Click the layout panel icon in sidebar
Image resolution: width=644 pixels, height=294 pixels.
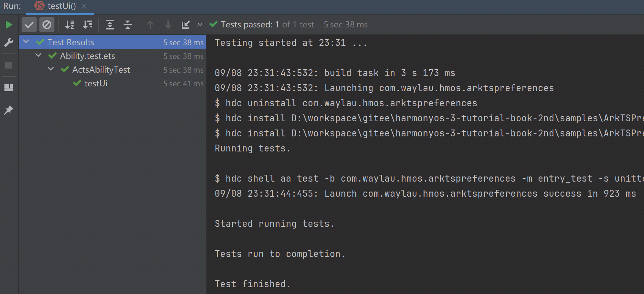tap(9, 88)
